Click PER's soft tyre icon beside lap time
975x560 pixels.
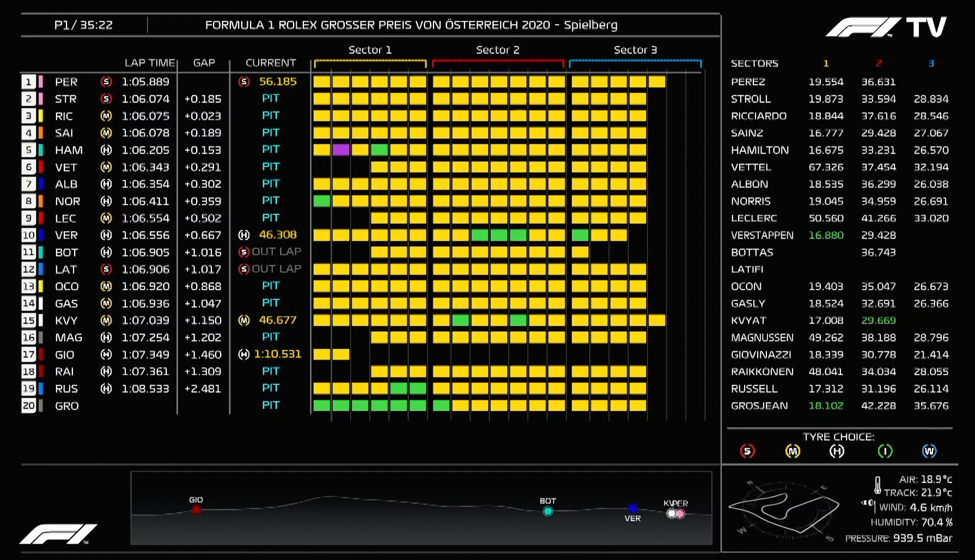[x=106, y=82]
